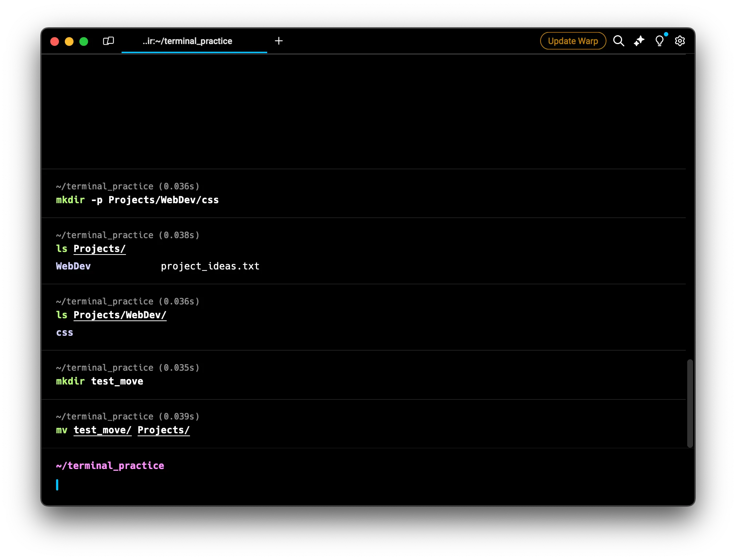
Task: Click the yellow minimize window button
Action: [x=69, y=42]
